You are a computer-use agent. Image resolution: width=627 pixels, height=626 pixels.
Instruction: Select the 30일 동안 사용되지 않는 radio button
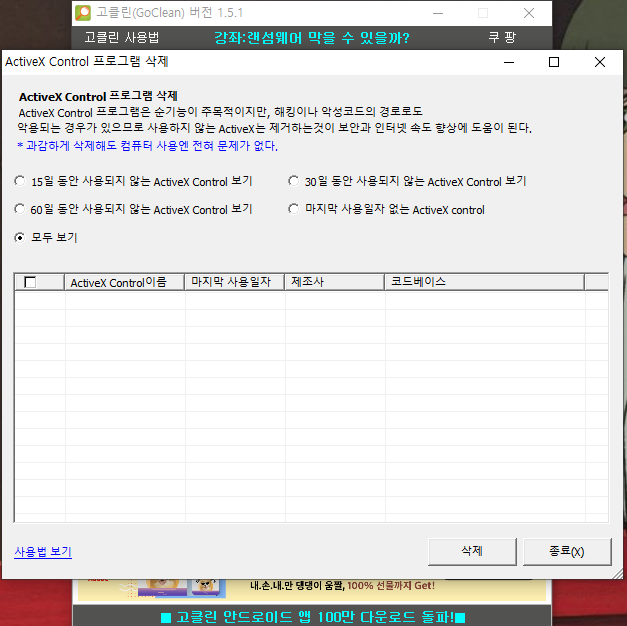294,181
